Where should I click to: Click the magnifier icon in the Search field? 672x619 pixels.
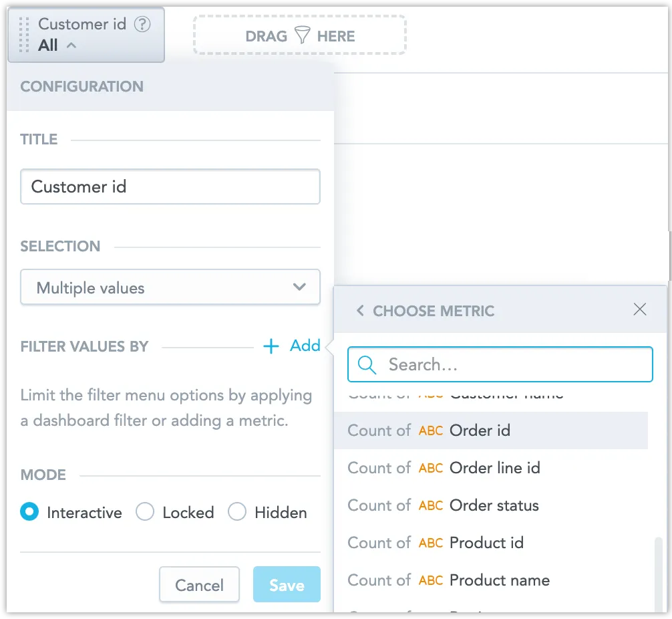pyautogui.click(x=366, y=364)
